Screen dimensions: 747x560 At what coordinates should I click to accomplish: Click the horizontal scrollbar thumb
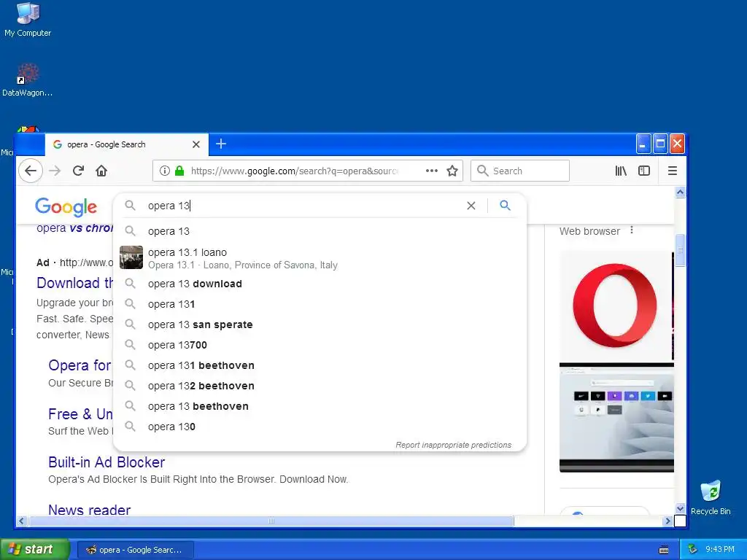[271, 521]
